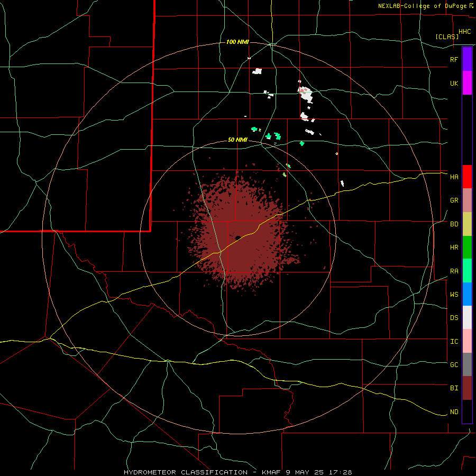The height and width of the screenshot is (476, 476).
Task: Click the brown BI legend swatch
Action: [467, 388]
